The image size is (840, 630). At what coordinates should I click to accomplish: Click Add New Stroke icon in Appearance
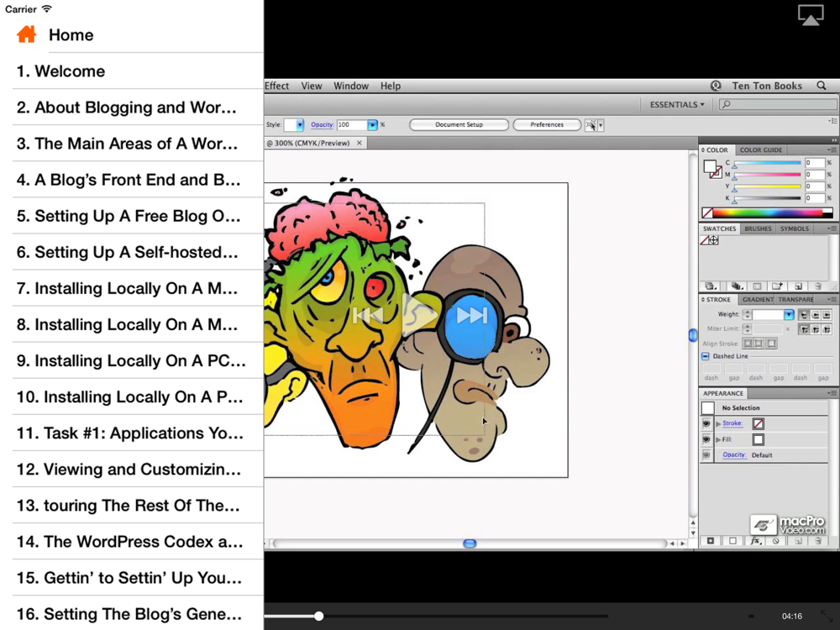point(711,541)
